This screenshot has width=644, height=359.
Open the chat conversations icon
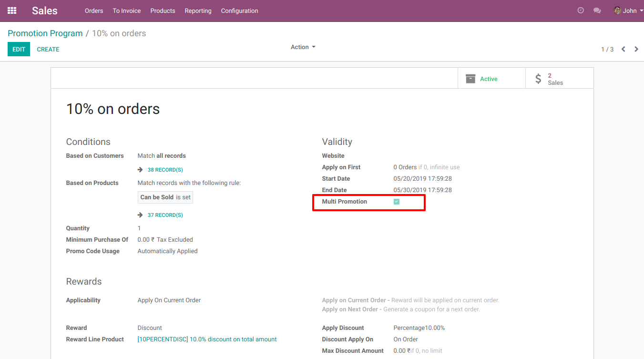[x=597, y=10]
